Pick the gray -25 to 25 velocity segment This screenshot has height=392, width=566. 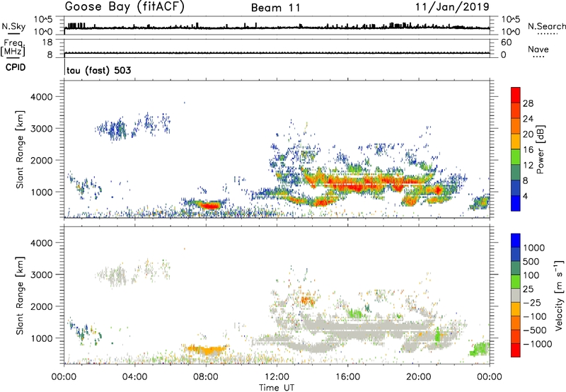point(516,296)
